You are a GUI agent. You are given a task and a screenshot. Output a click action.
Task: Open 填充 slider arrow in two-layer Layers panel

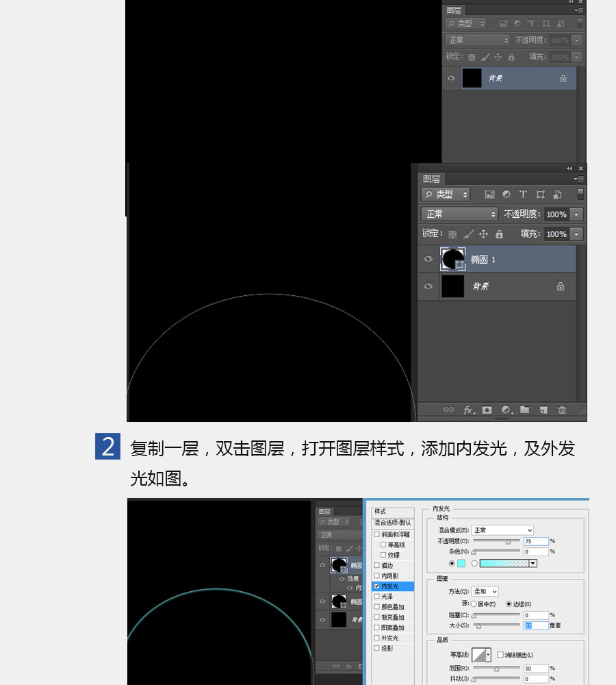click(x=577, y=234)
